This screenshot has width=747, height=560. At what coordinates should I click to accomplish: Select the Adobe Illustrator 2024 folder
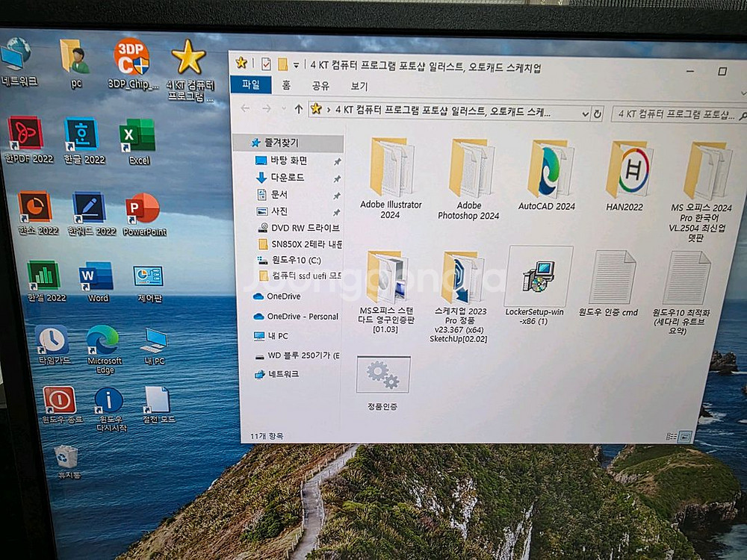click(x=391, y=178)
